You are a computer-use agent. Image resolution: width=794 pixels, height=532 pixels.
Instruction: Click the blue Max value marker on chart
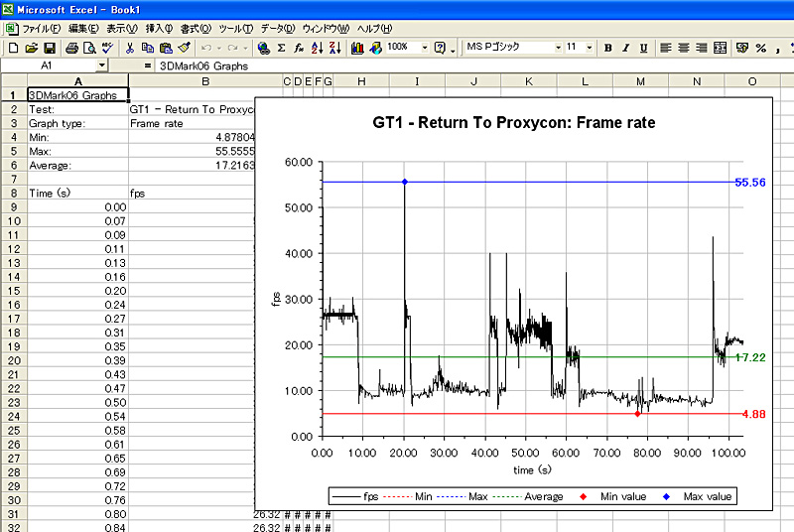click(404, 182)
